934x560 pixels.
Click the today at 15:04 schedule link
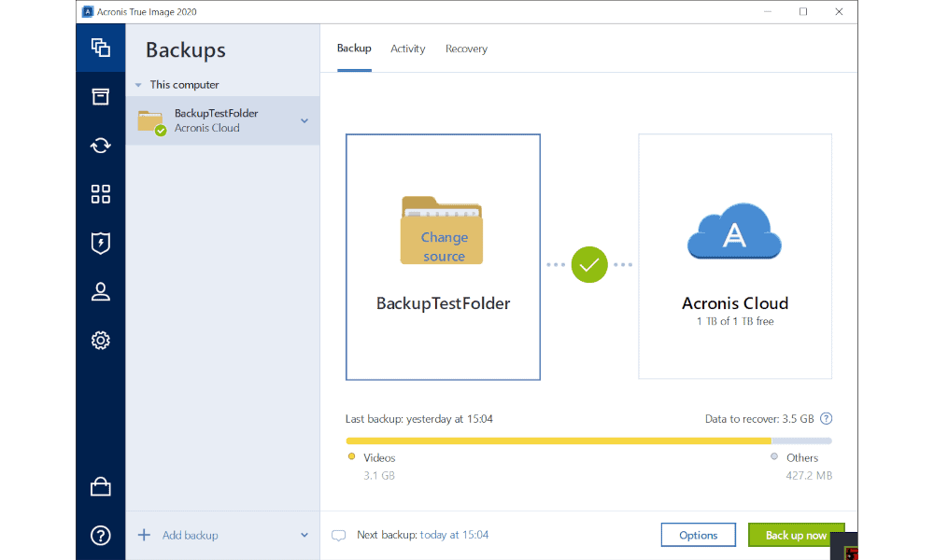(455, 535)
